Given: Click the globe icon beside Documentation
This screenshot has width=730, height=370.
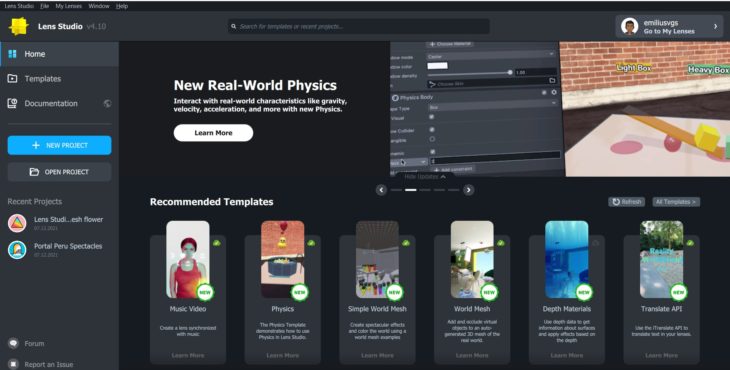Looking at the screenshot, I should 108,103.
